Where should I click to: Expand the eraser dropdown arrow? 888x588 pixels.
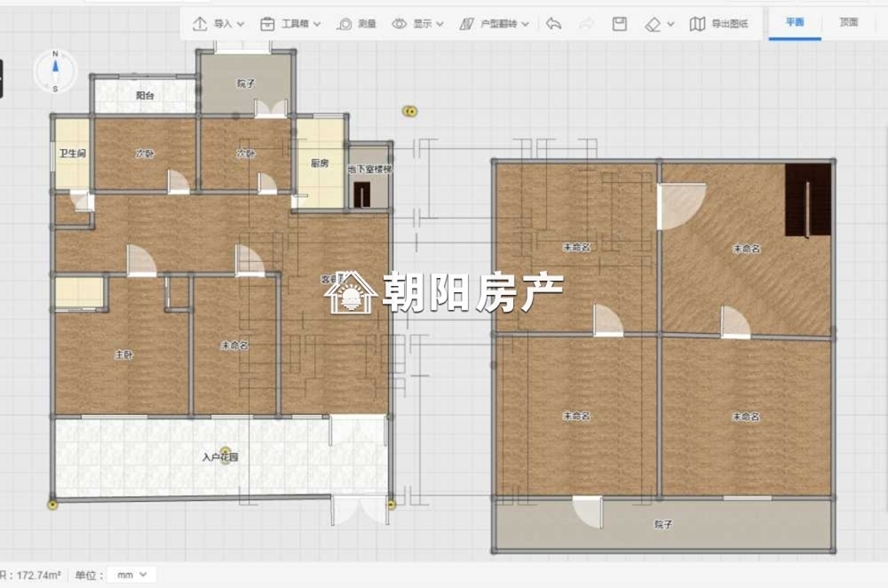[670, 24]
